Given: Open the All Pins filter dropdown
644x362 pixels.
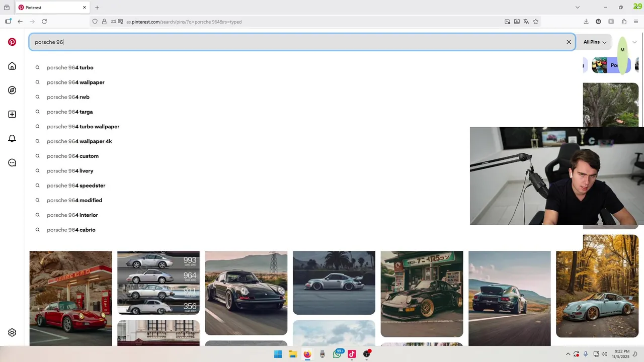Looking at the screenshot, I should pyautogui.click(x=595, y=42).
